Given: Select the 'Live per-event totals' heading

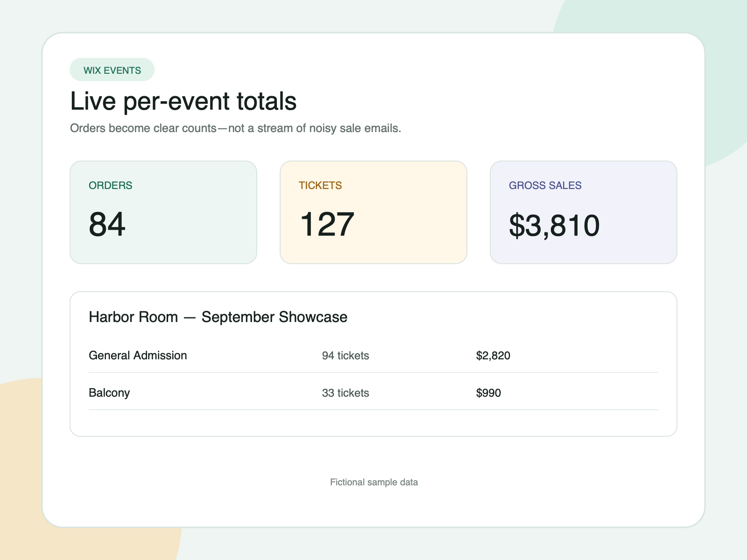Looking at the screenshot, I should 183,101.
